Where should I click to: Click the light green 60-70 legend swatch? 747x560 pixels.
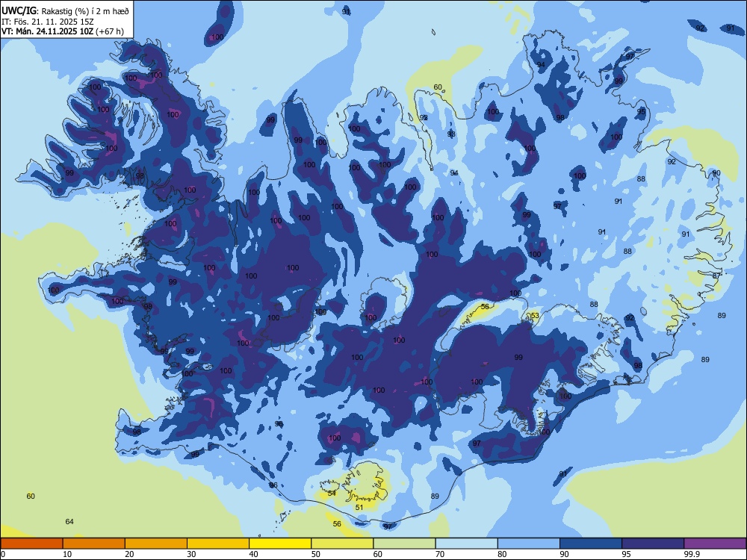404,544
